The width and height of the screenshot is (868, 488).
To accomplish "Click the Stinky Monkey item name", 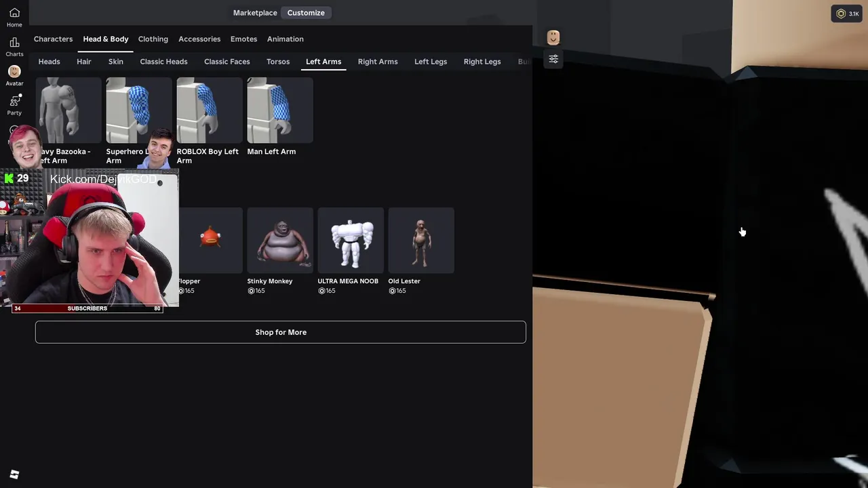I will coord(270,281).
